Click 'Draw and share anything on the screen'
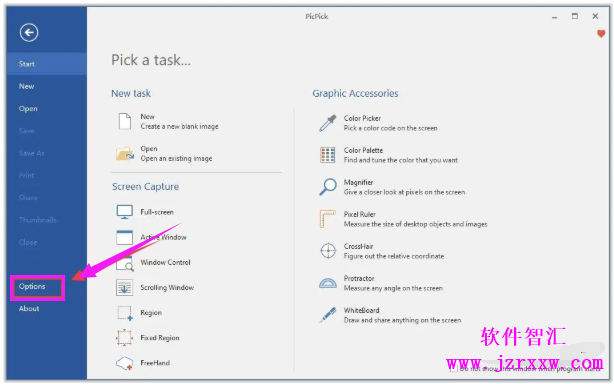The image size is (614, 384). [x=402, y=320]
